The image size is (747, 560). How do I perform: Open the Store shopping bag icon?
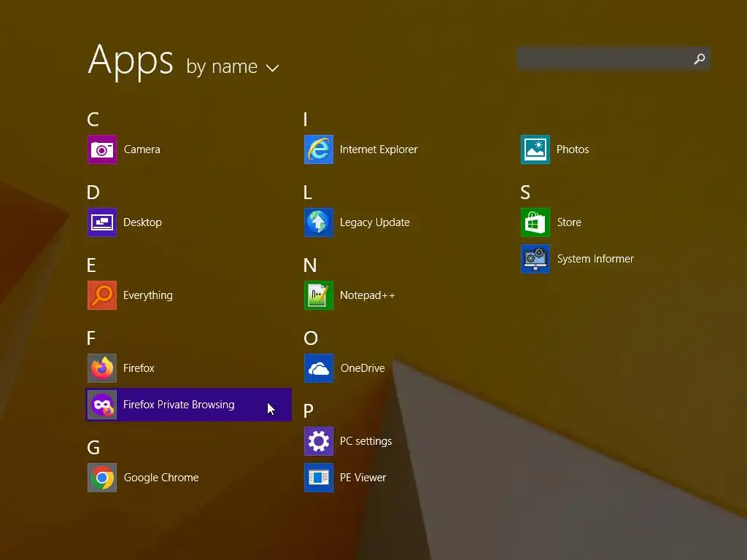535,222
